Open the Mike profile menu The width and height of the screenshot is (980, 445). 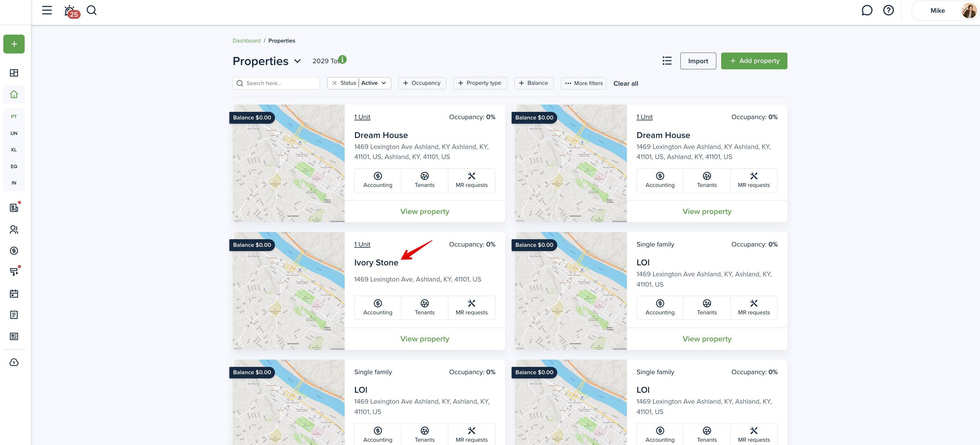[x=945, y=11]
